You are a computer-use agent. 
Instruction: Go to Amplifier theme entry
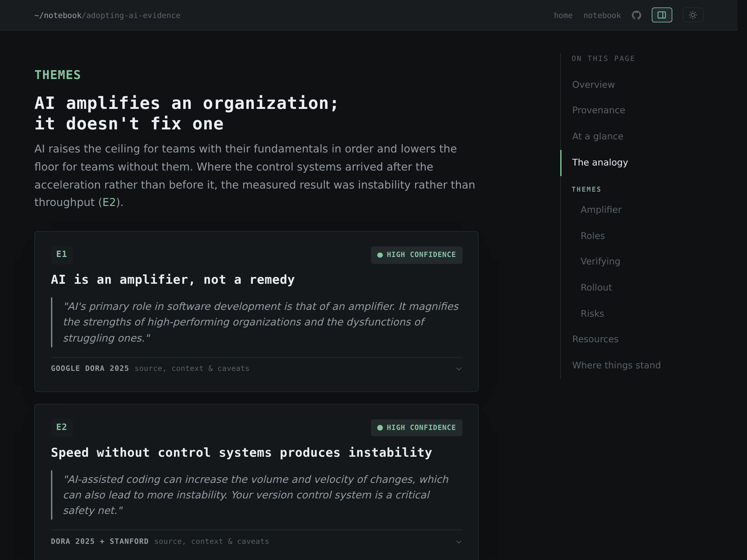click(601, 210)
